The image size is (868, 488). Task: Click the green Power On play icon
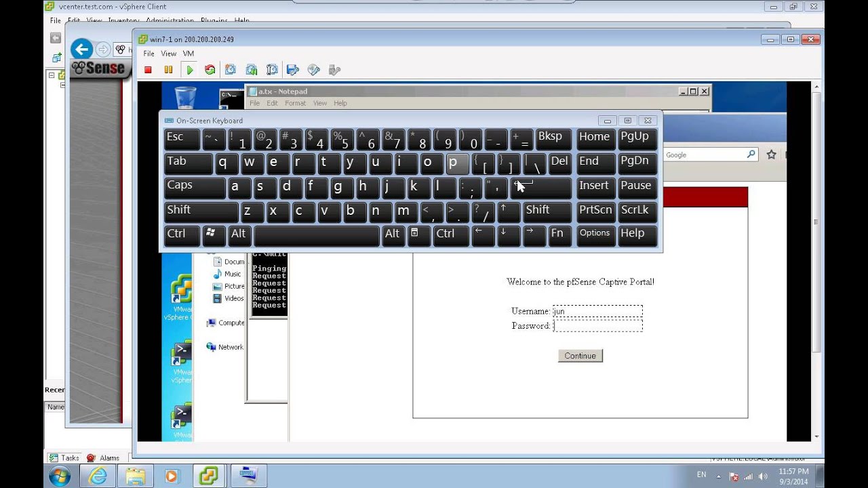[190, 70]
